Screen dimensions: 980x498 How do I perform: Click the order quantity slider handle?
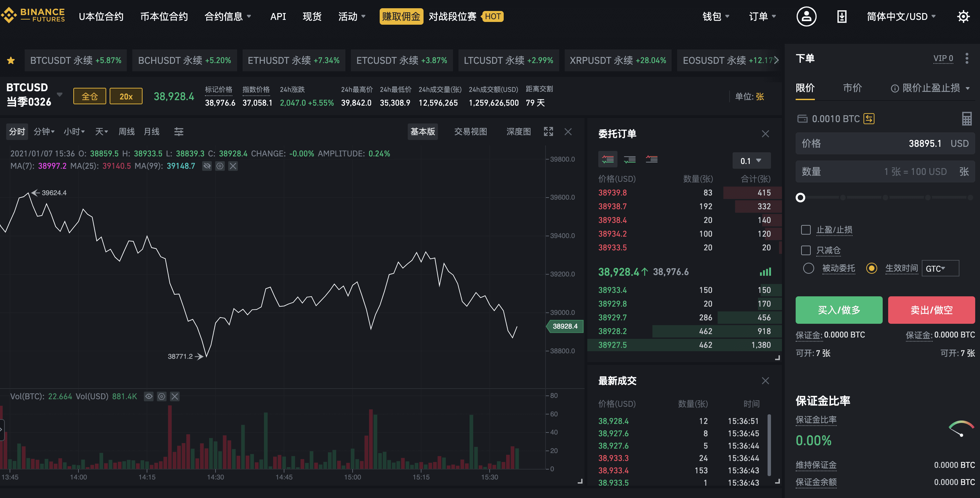tap(800, 197)
